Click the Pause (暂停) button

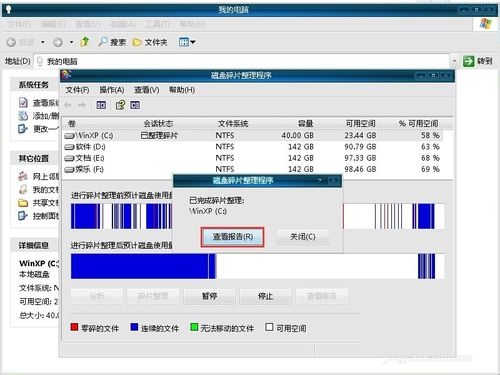(209, 296)
